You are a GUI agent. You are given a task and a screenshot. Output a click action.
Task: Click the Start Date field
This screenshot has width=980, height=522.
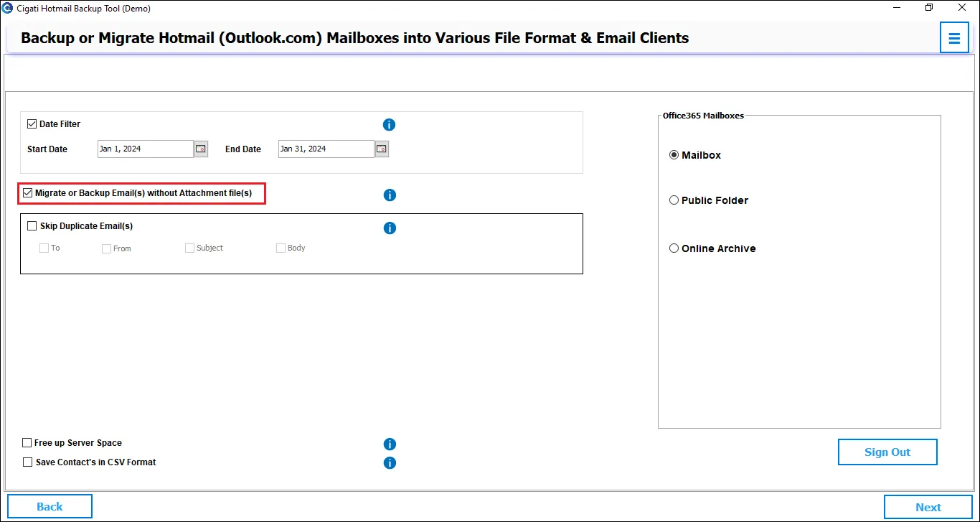point(146,149)
